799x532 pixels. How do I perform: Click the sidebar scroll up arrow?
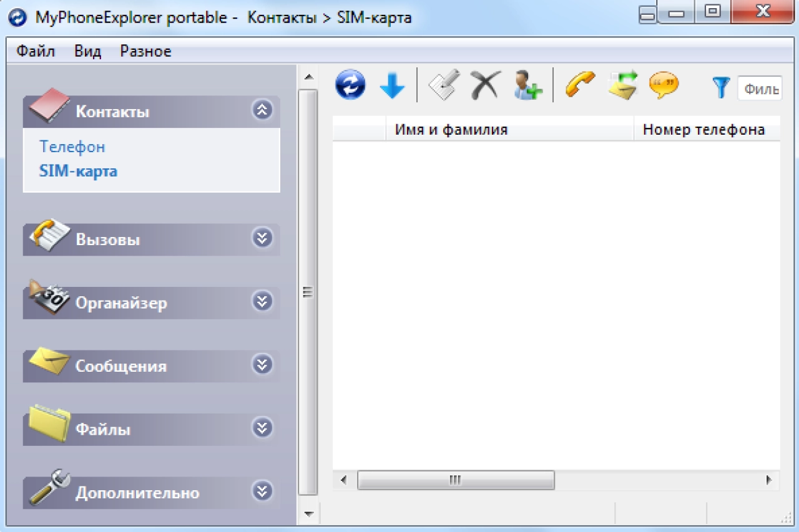pos(308,77)
